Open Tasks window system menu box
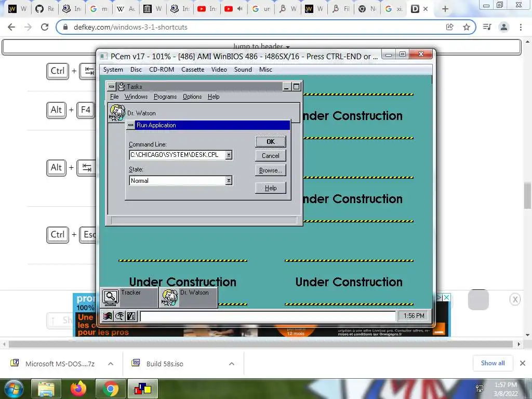Image resolution: width=532 pixels, height=399 pixels. tap(111, 87)
